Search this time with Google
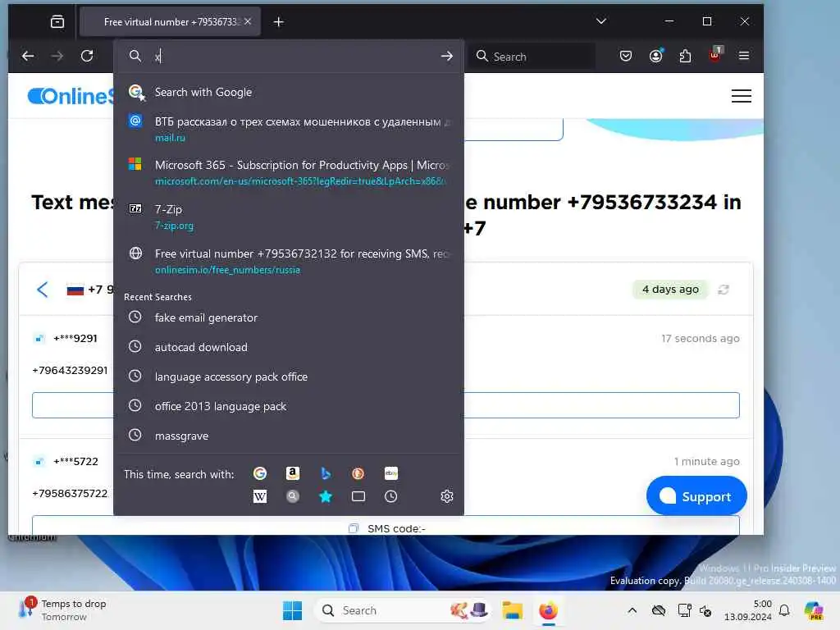840x630 pixels. 260,473
